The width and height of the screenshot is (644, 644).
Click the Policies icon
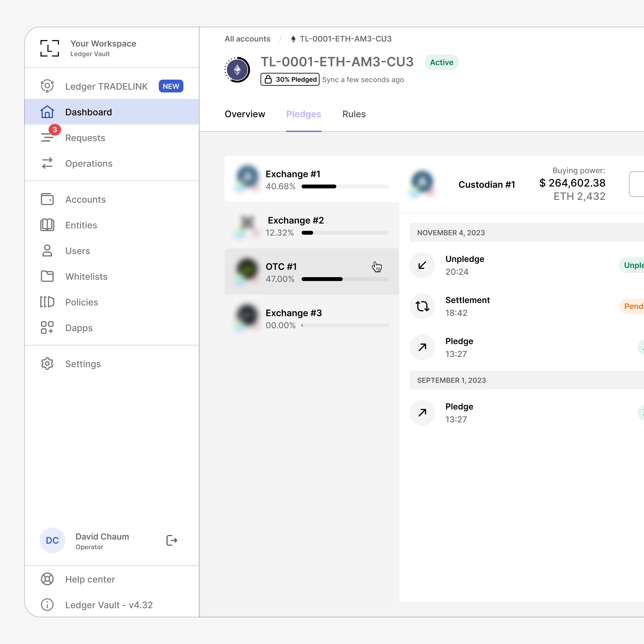click(47, 302)
